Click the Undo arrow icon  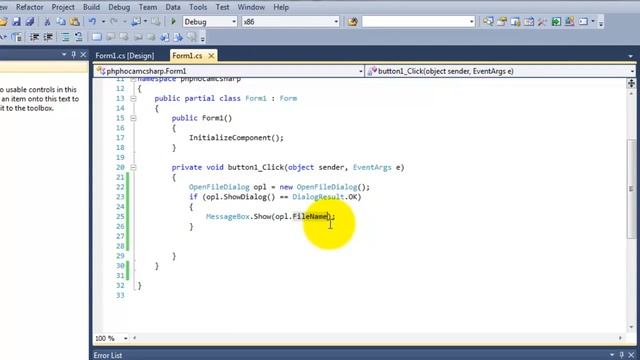tap(93, 22)
